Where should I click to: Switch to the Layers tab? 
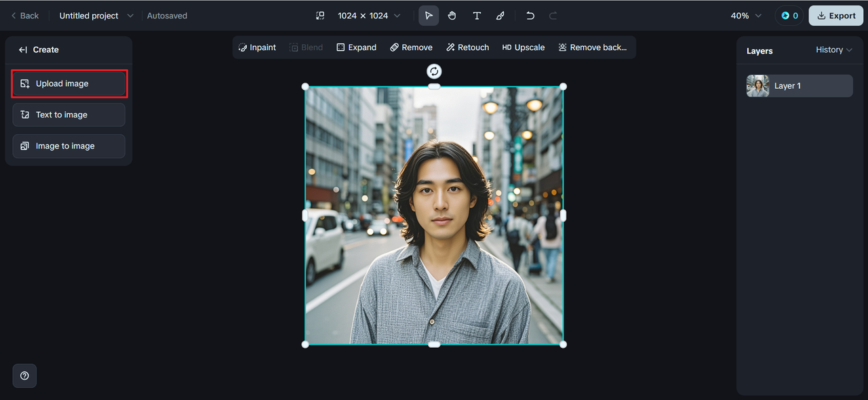point(759,51)
